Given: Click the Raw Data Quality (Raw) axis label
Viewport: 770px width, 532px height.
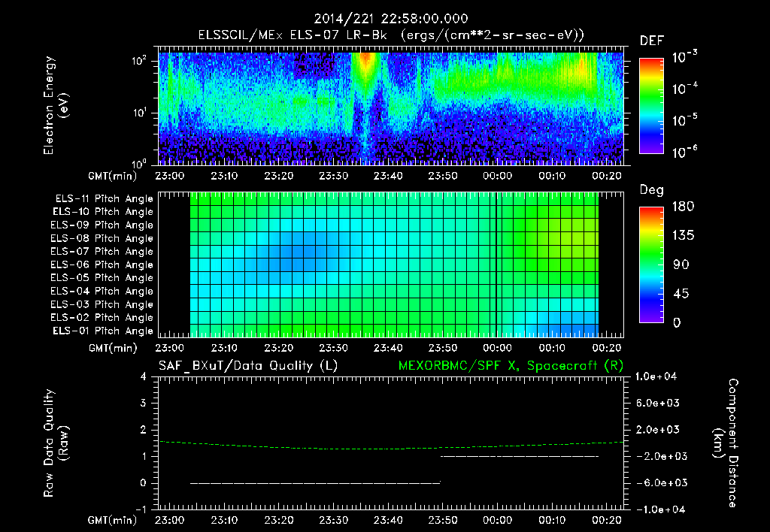Looking at the screenshot, I should coord(56,443).
